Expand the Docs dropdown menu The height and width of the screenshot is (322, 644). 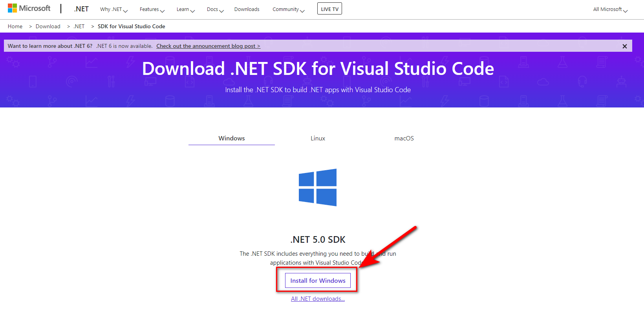(x=215, y=9)
